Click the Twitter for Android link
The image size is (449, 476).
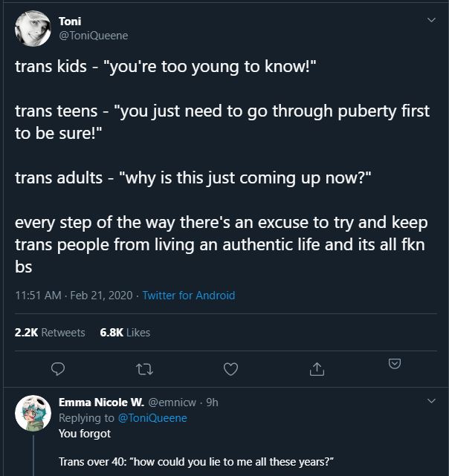click(188, 296)
